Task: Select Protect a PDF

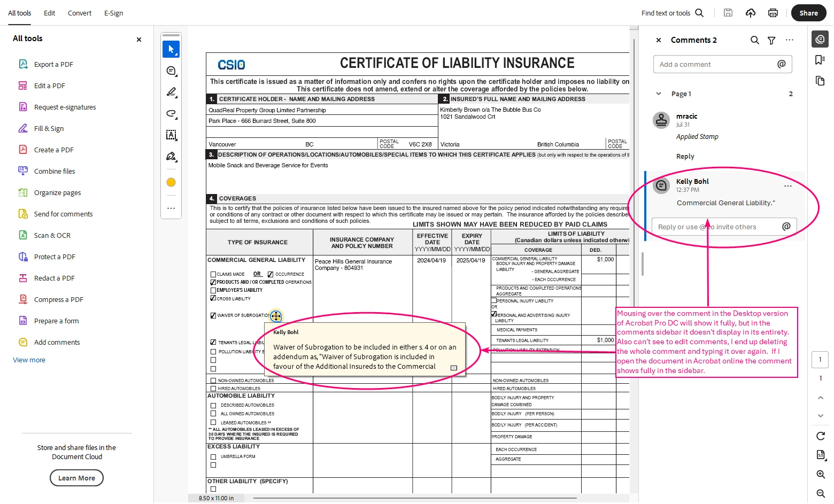Action: (x=55, y=257)
